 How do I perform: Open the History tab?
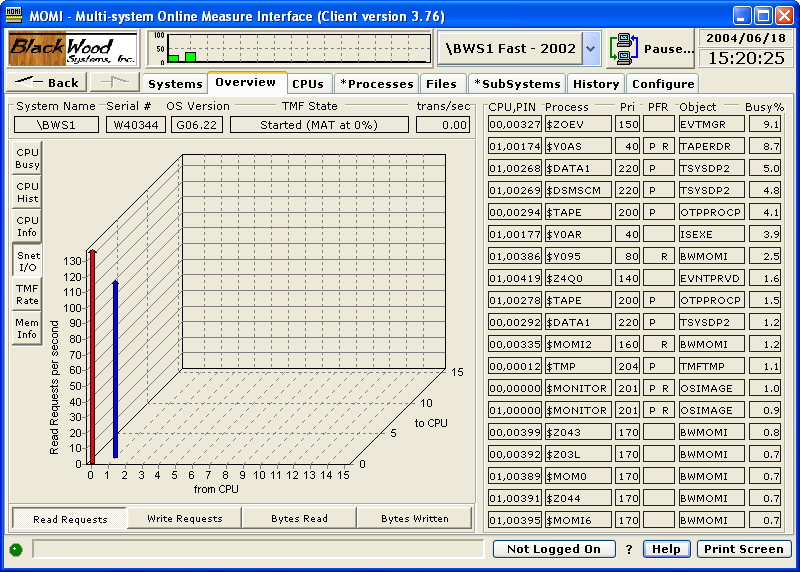[x=596, y=84]
